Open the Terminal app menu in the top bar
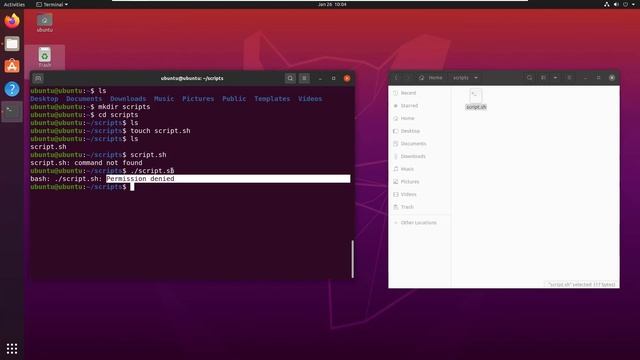 (52, 4)
